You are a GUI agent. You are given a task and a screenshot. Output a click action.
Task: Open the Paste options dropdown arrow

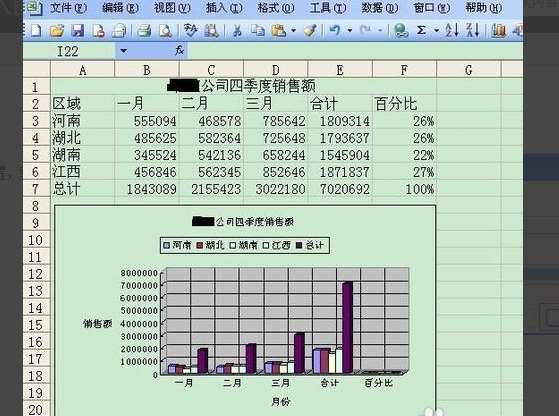pyautogui.click(x=293, y=31)
